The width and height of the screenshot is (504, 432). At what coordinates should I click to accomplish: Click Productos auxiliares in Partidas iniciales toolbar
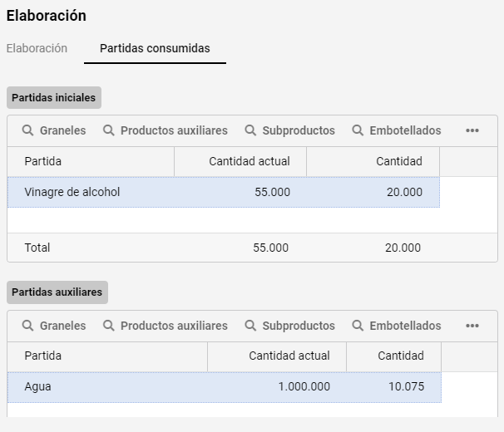(x=166, y=130)
